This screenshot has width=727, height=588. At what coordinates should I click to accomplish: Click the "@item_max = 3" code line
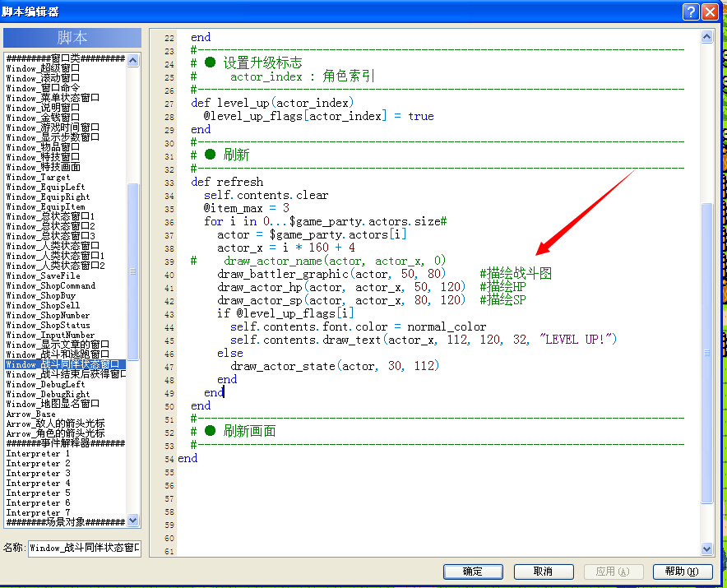pos(246,208)
